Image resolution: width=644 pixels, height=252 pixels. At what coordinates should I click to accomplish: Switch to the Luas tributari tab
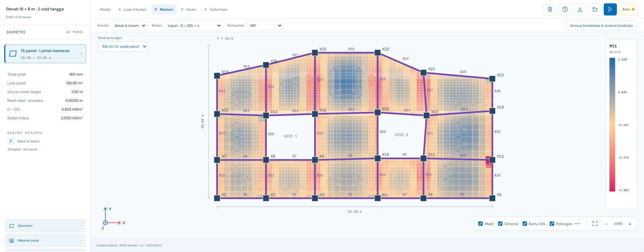point(132,9)
